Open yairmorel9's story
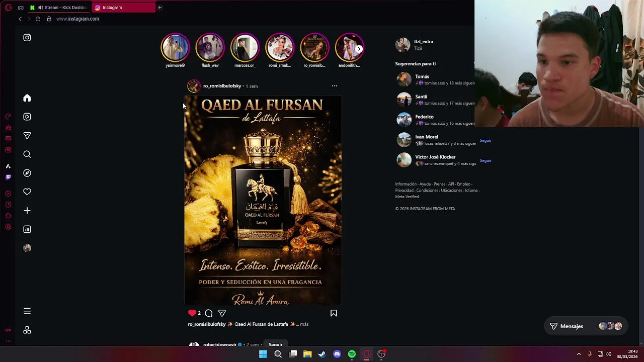 pyautogui.click(x=175, y=48)
